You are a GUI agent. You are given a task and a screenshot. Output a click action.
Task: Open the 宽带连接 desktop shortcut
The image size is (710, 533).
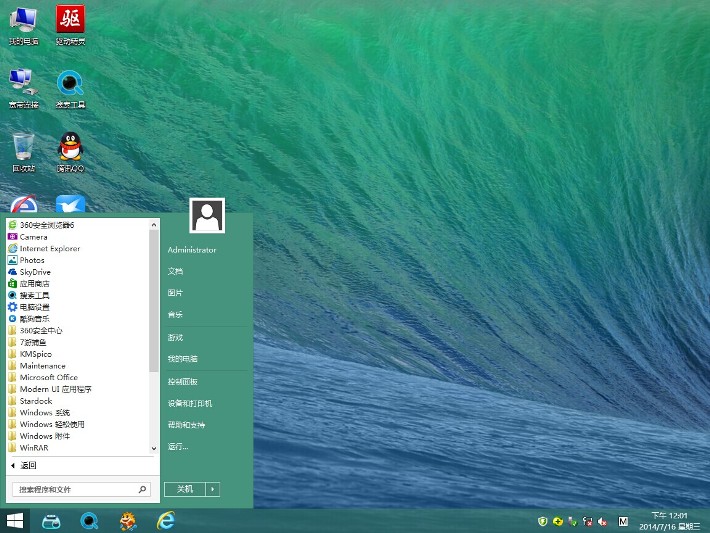23,84
